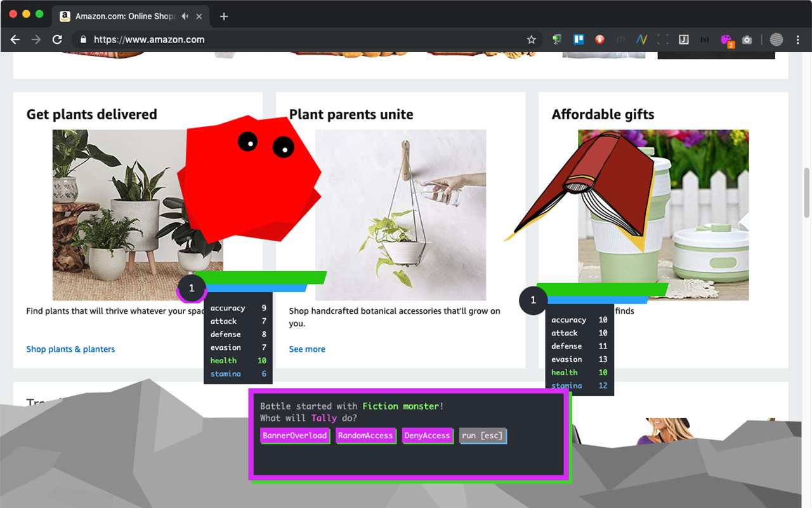This screenshot has width=812, height=508.
Task: Click the green macOS fullscreen window button
Action: 39,14
